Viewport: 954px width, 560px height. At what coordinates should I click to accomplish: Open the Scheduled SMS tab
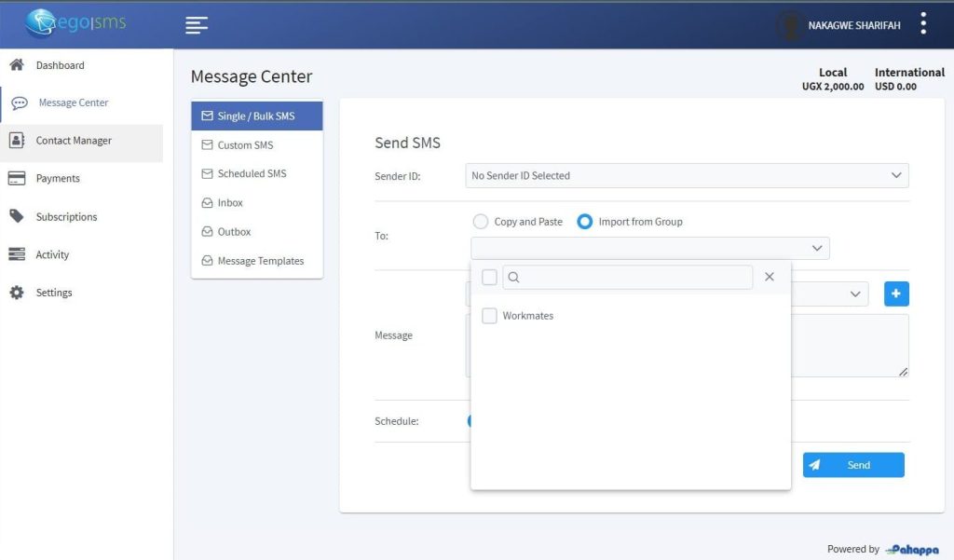pos(252,174)
